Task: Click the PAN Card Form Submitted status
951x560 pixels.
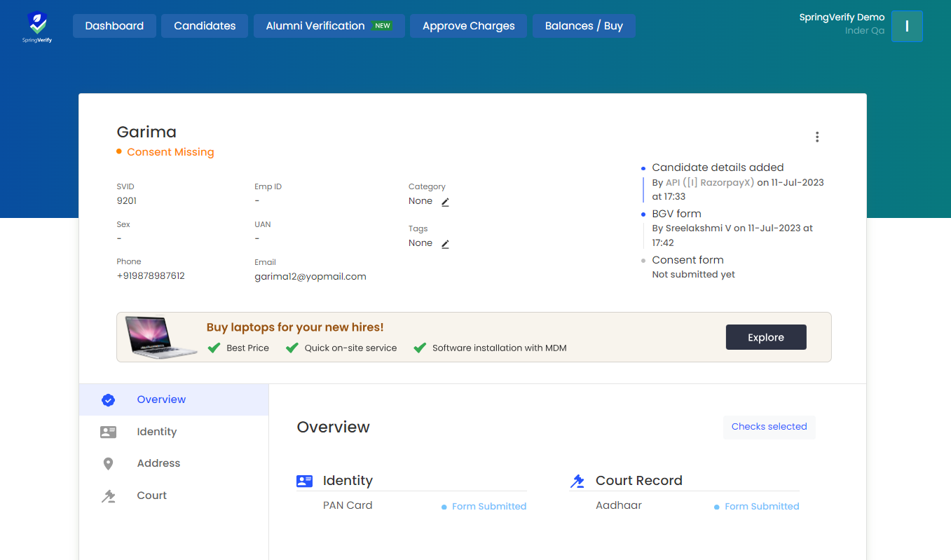Action: point(488,507)
